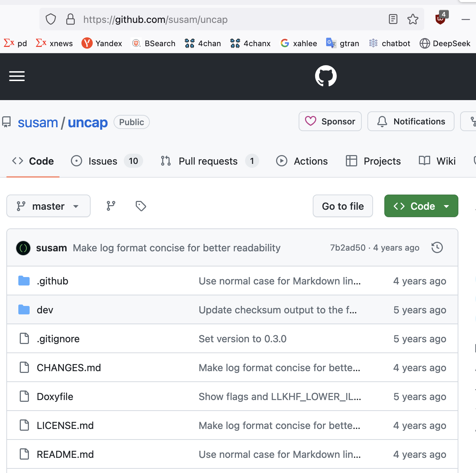Click the .github folder icon
476x473 pixels.
(x=24, y=281)
